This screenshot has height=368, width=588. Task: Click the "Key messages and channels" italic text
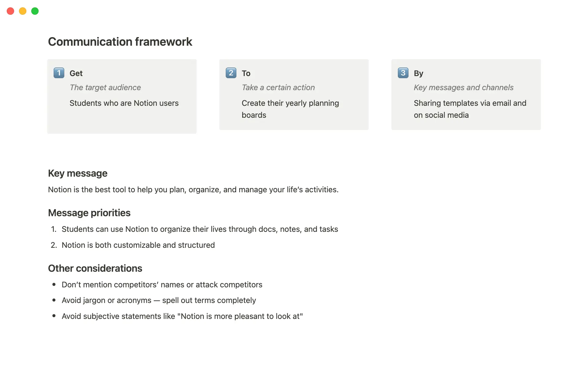[x=464, y=87]
